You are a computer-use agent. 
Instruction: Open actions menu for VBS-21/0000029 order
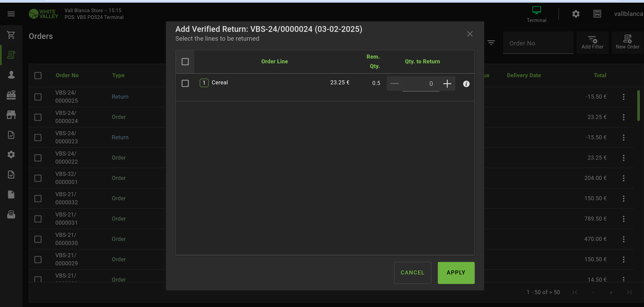tap(623, 260)
